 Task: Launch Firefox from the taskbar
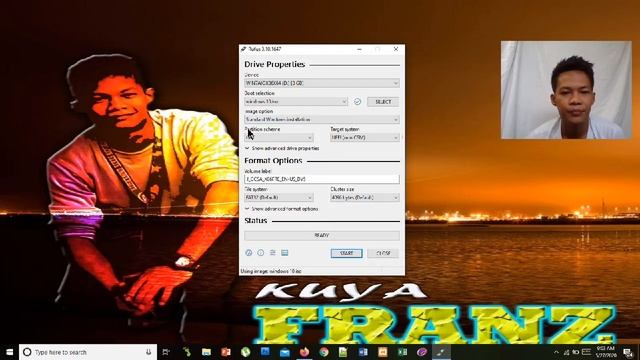click(x=304, y=352)
